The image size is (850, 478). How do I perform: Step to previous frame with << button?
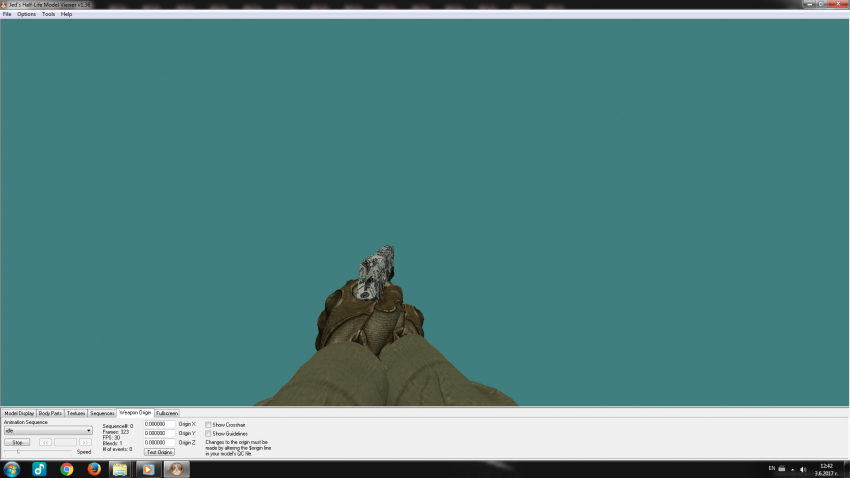coord(46,442)
